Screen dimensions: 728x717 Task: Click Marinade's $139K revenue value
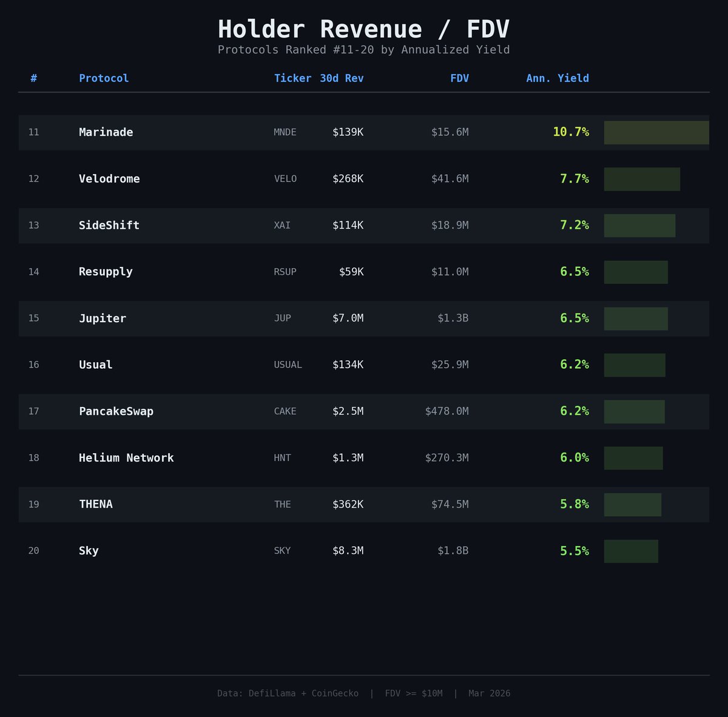point(348,132)
